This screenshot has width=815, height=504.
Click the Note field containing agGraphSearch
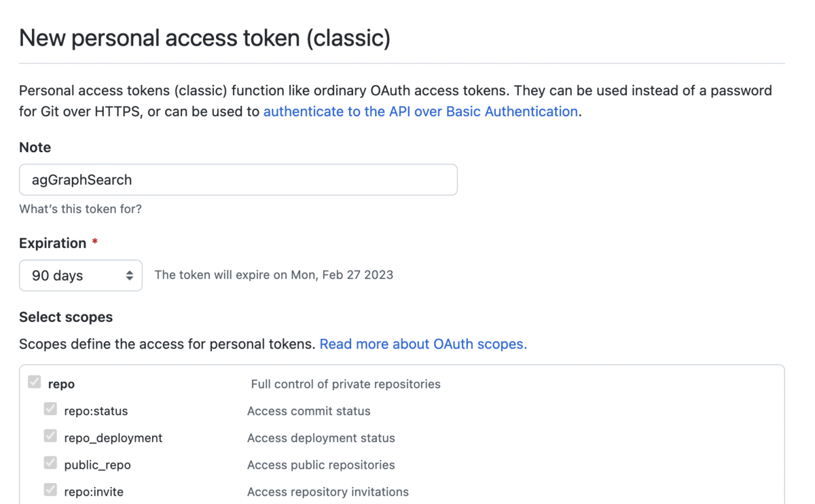(238, 180)
